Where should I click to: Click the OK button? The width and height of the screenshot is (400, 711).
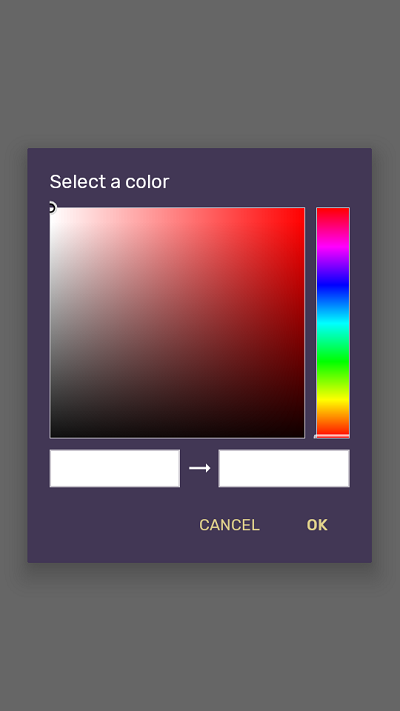pyautogui.click(x=317, y=525)
